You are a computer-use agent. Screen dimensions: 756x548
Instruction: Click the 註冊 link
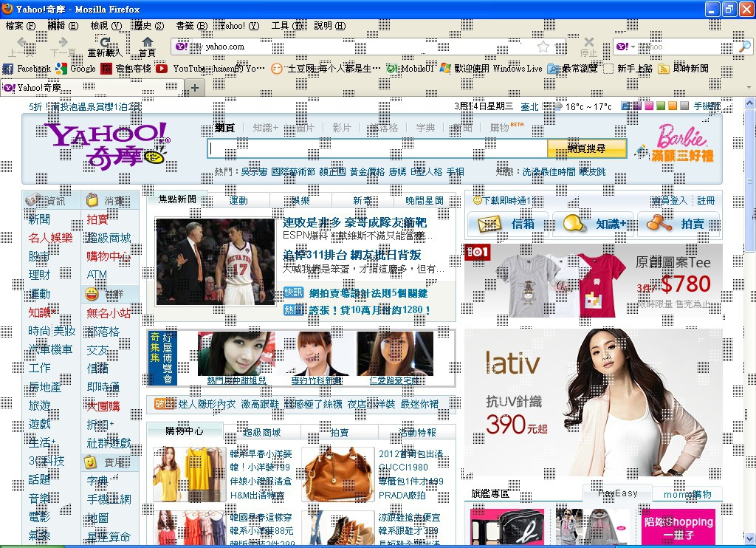[x=706, y=201]
